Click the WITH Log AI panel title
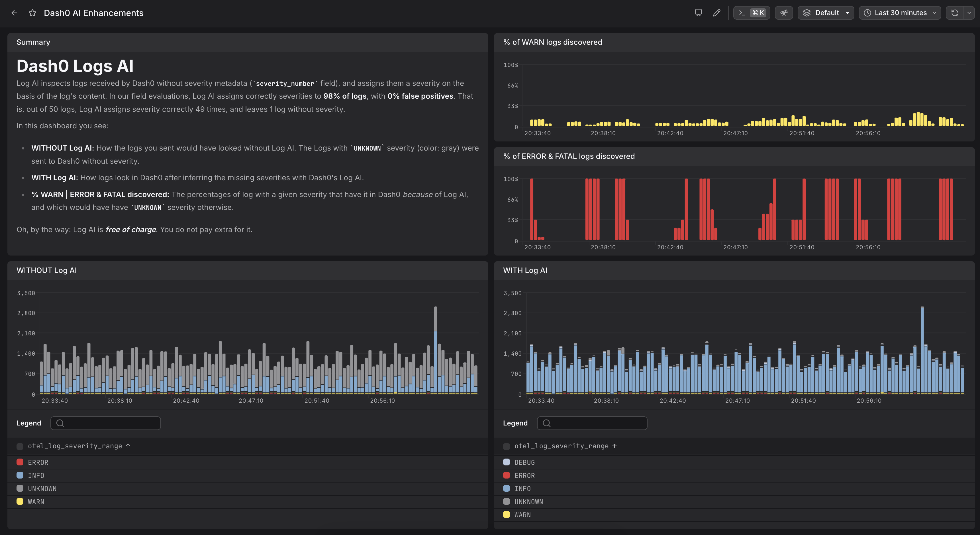The image size is (980, 535). [525, 270]
